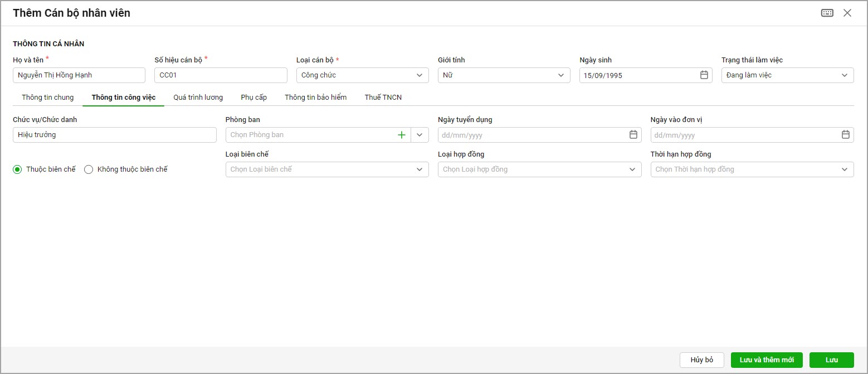The image size is (868, 374).
Task: Open the Phòng ban dropdown arrow
Action: pos(420,135)
